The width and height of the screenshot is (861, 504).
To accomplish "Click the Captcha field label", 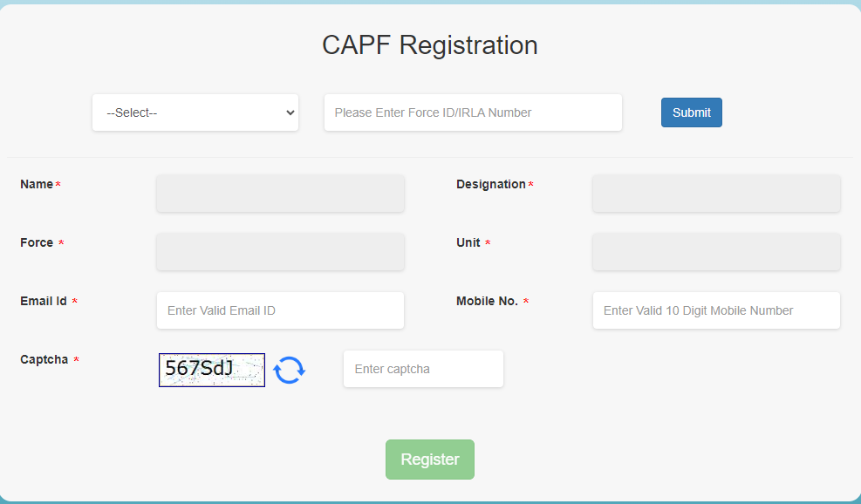I will [x=44, y=359].
